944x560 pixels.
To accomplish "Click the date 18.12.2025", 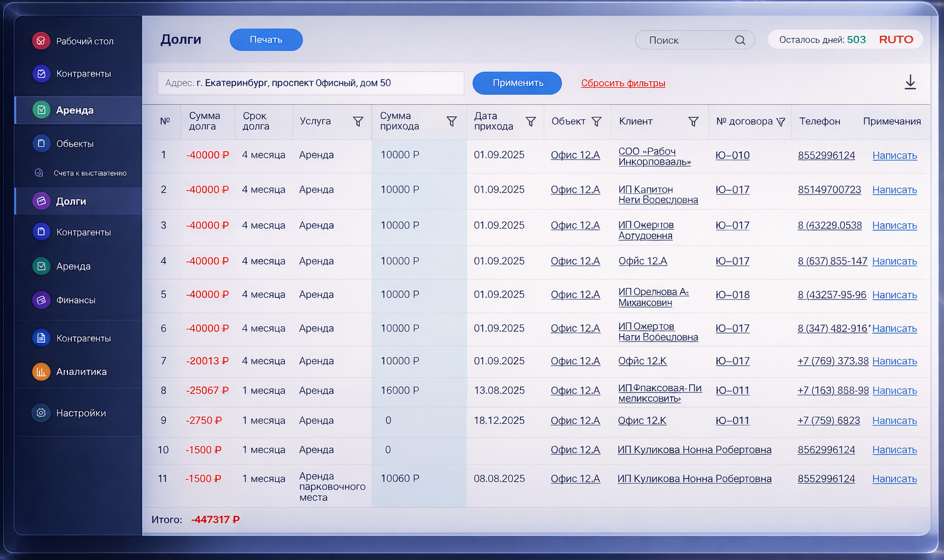I will coord(499,421).
